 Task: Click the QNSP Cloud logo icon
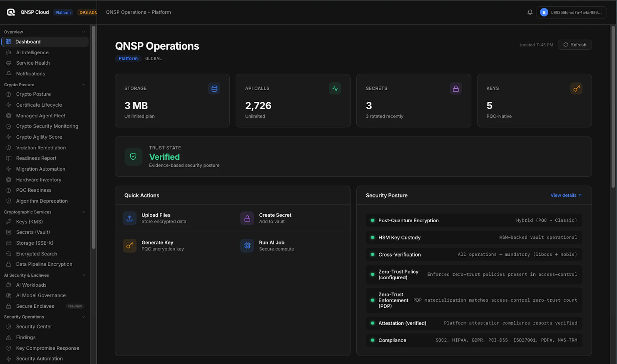(x=10, y=12)
